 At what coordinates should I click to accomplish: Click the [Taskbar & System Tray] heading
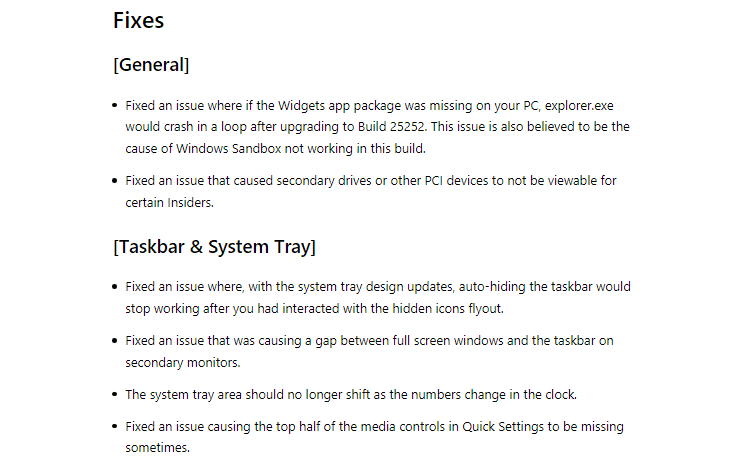[214, 247]
